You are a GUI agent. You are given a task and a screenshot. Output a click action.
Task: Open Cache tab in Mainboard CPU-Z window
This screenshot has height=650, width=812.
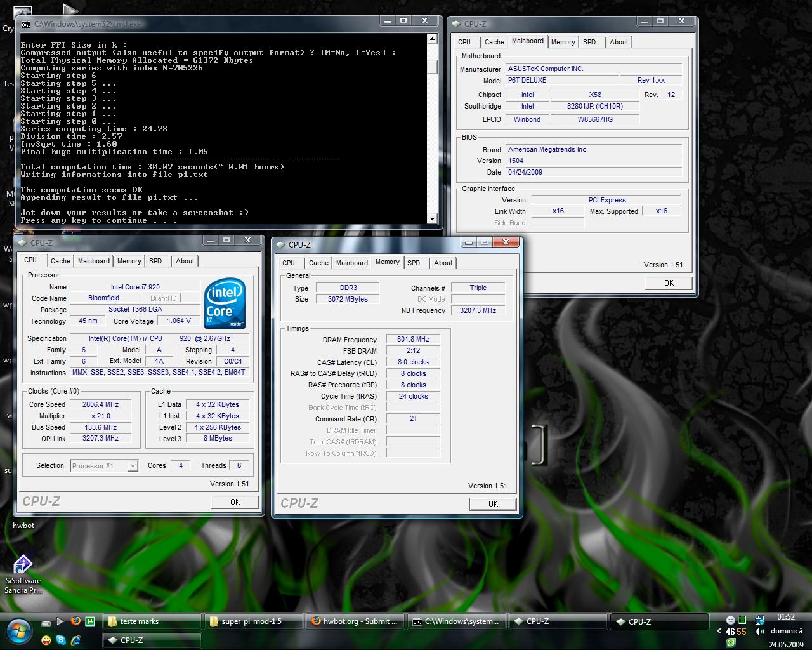(x=494, y=42)
